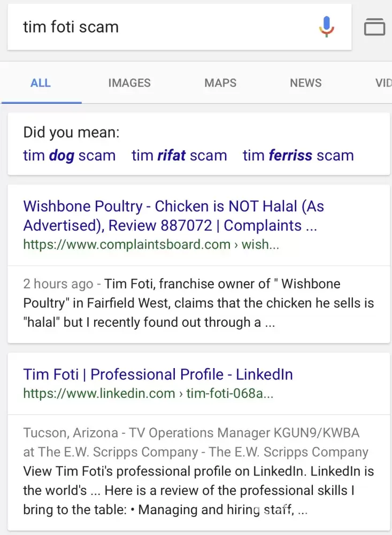Tap the voice search microphone icon

click(327, 27)
